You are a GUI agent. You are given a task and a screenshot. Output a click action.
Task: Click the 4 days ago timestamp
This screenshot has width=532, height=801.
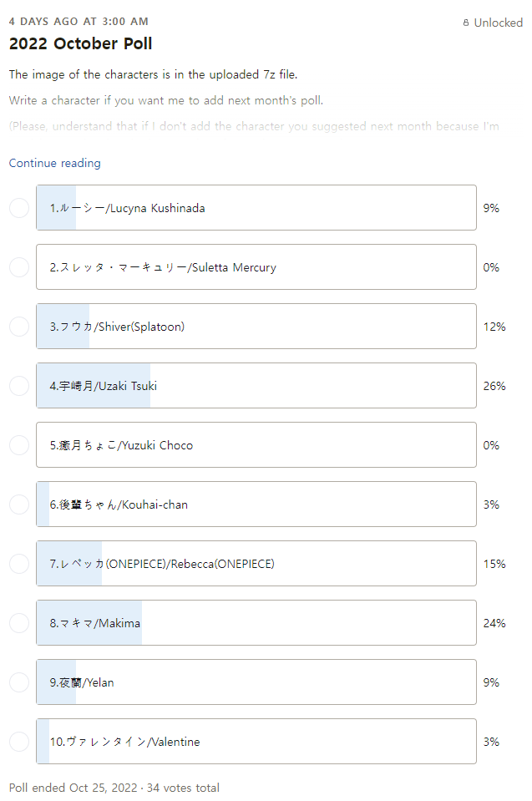point(79,21)
